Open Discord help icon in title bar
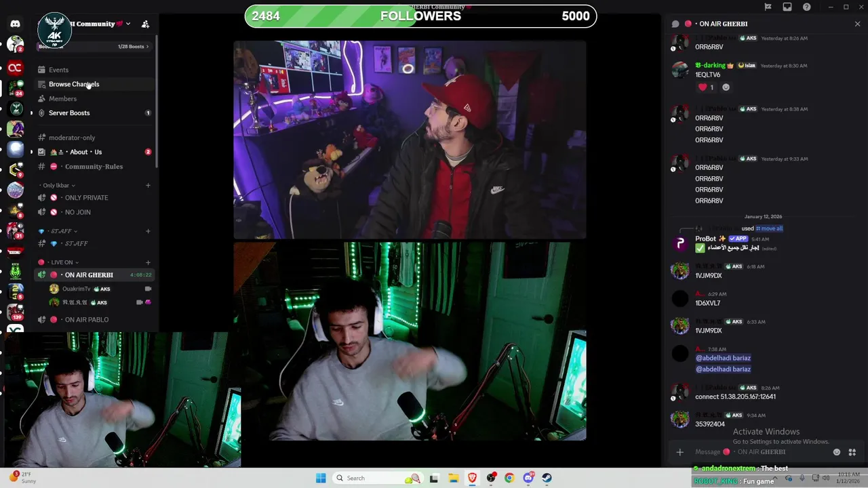The width and height of the screenshot is (868, 488). pos(806,7)
